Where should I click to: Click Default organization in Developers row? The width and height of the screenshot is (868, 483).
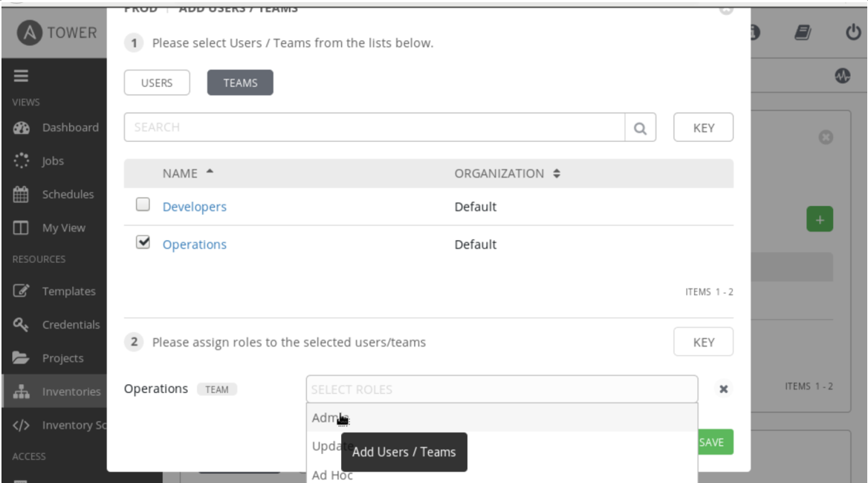(476, 207)
